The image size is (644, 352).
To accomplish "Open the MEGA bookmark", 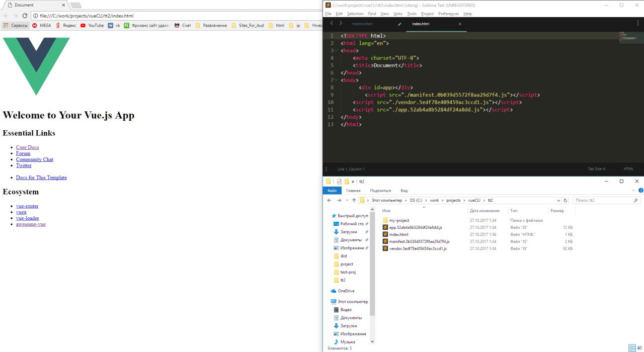I will click(42, 25).
